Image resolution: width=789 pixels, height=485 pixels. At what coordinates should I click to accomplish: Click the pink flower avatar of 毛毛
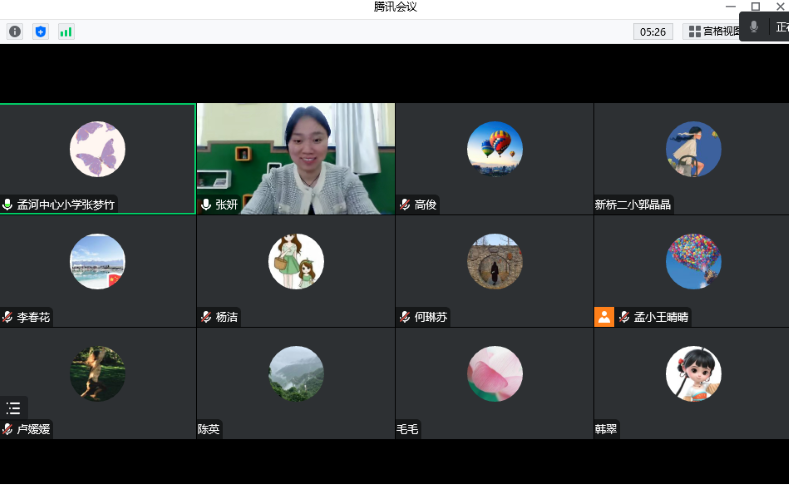pos(495,374)
